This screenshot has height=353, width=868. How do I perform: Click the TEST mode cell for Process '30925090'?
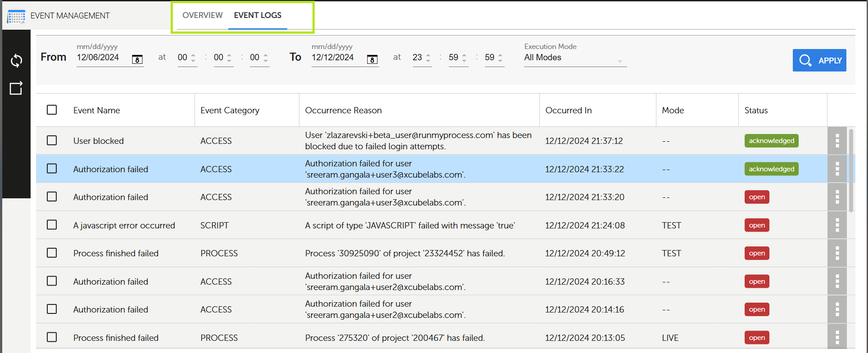point(671,253)
